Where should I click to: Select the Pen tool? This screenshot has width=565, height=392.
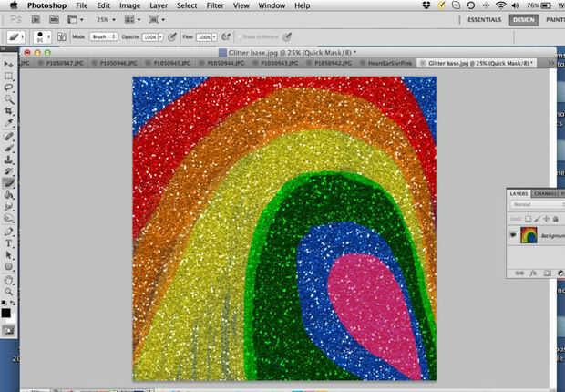click(8, 232)
